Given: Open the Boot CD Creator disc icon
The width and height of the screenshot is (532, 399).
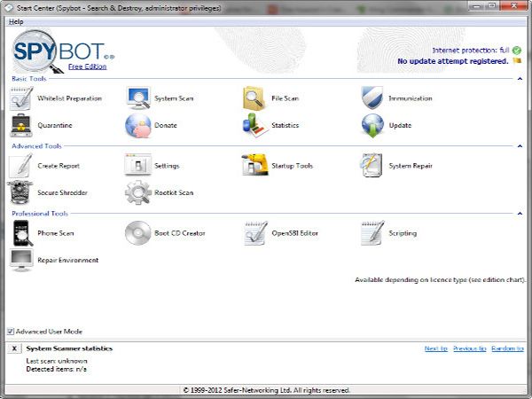Looking at the screenshot, I should 137,233.
